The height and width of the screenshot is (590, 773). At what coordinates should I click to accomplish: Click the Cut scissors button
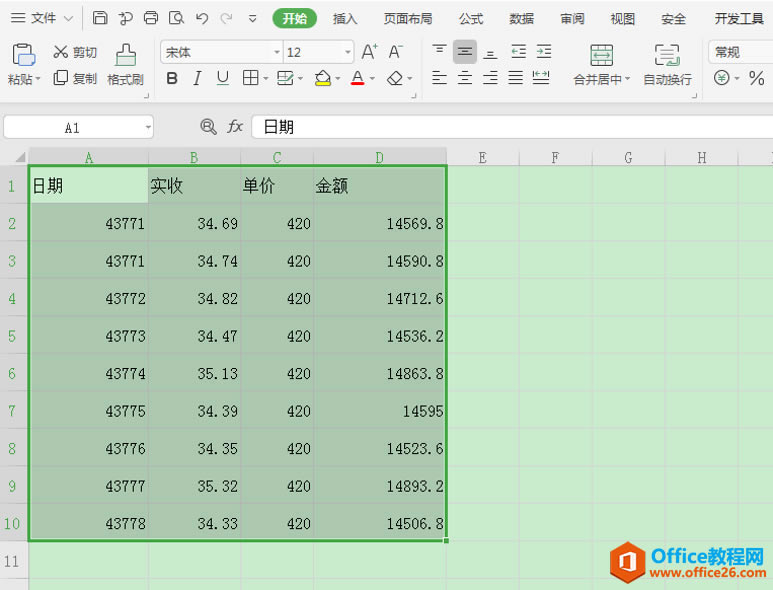pyautogui.click(x=74, y=52)
